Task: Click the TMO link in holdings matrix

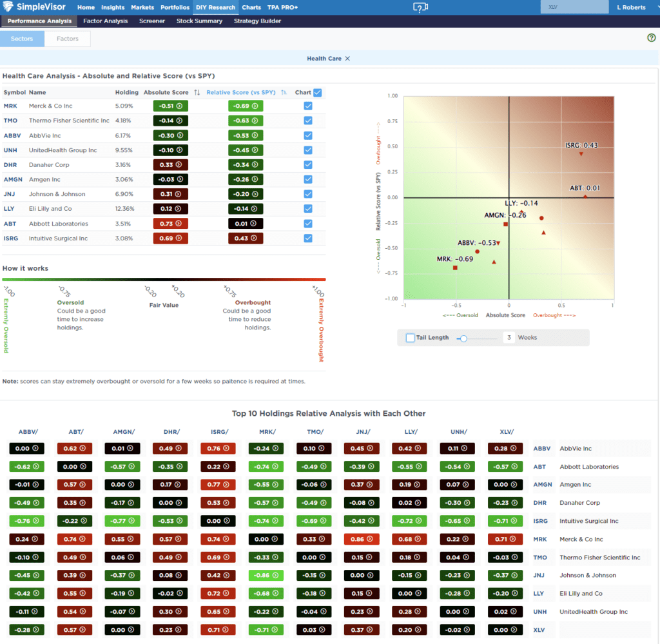Action: (x=540, y=557)
